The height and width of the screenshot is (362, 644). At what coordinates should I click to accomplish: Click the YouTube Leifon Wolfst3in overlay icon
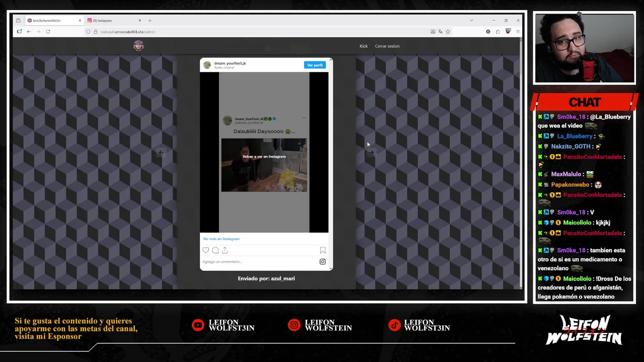point(198,325)
